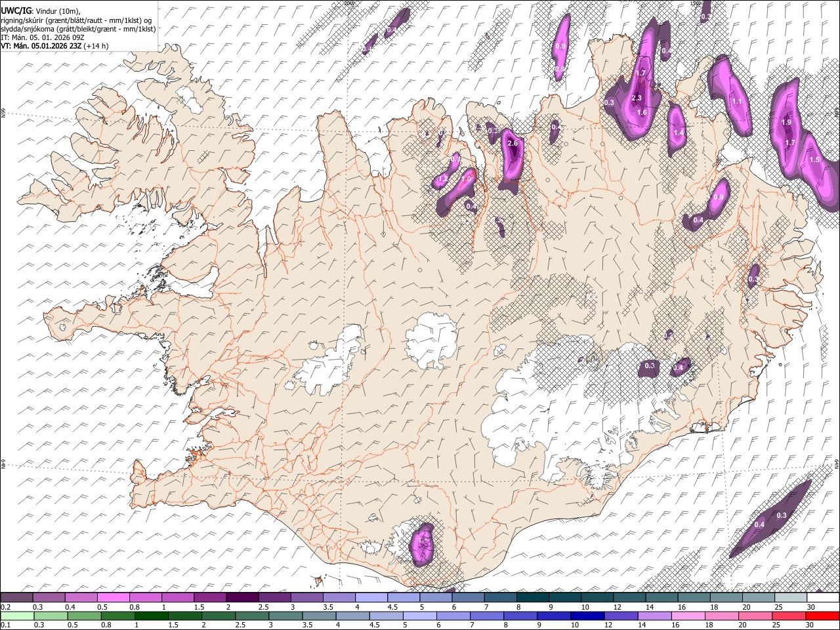
Task: Select the 20 pink swatch, lower legend row
Action: pyautogui.click(x=755, y=616)
